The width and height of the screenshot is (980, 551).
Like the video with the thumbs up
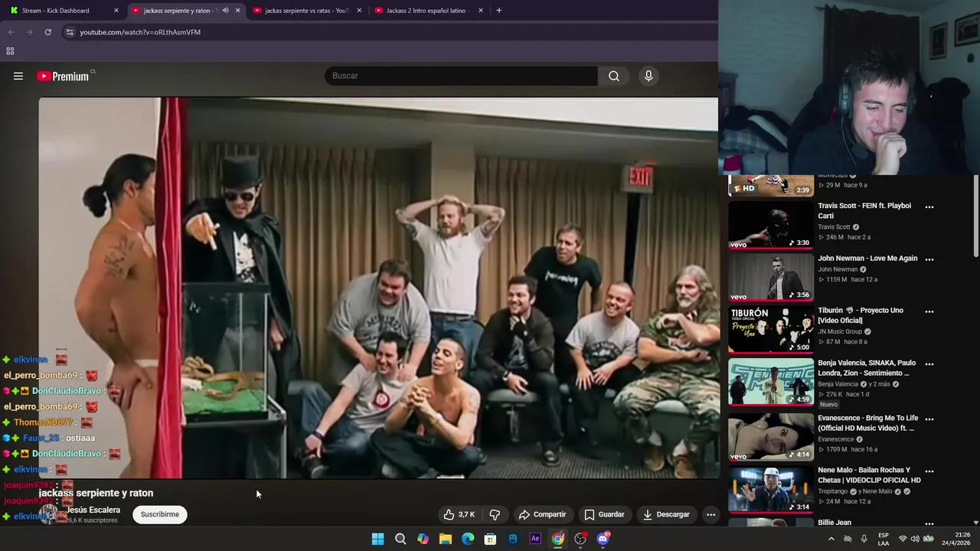click(459, 514)
